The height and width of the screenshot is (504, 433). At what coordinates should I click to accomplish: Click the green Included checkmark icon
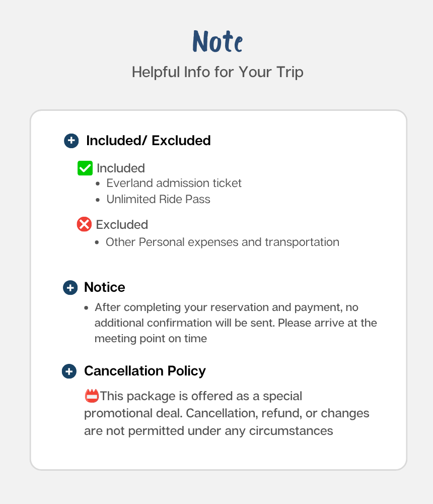pyautogui.click(x=85, y=168)
